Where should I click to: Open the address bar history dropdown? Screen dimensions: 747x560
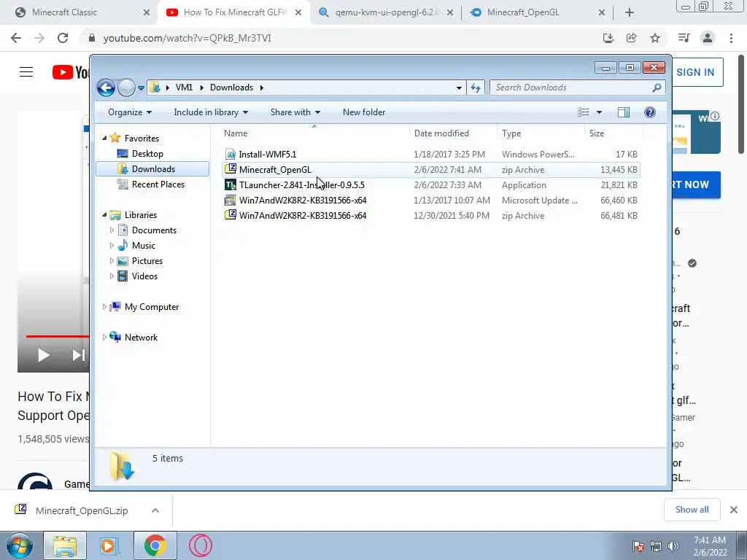tap(459, 87)
